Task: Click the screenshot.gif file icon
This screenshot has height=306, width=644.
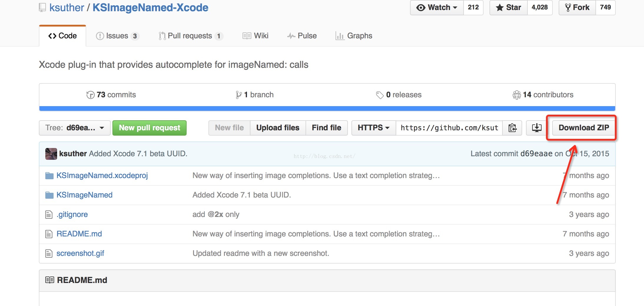Action: point(49,254)
